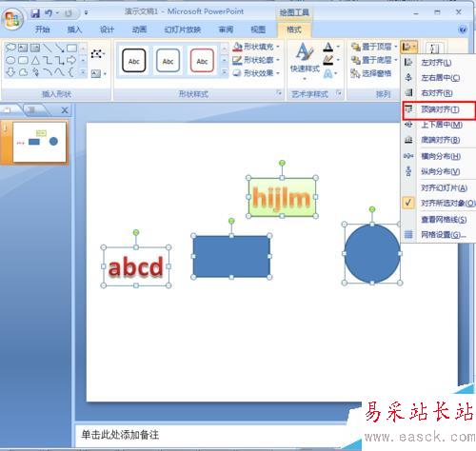Select the down block arrow shape
476x451 pixels.
tap(10, 72)
